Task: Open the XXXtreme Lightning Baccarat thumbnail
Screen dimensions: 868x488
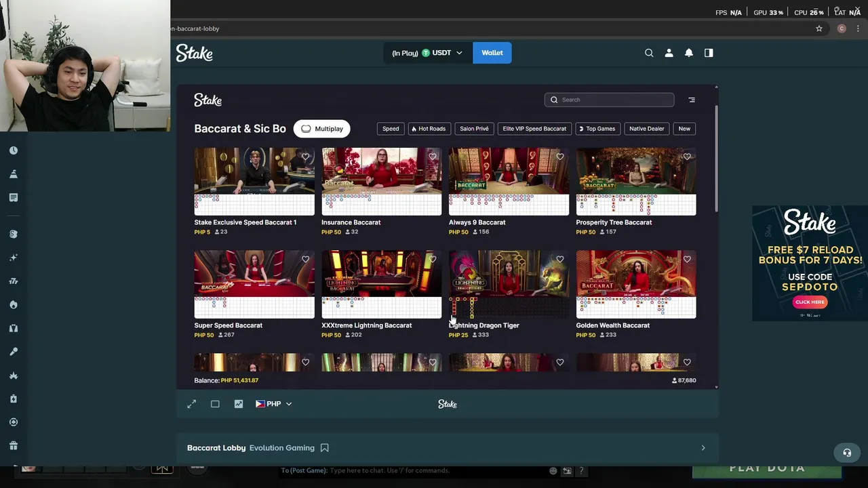Action: coord(381,285)
